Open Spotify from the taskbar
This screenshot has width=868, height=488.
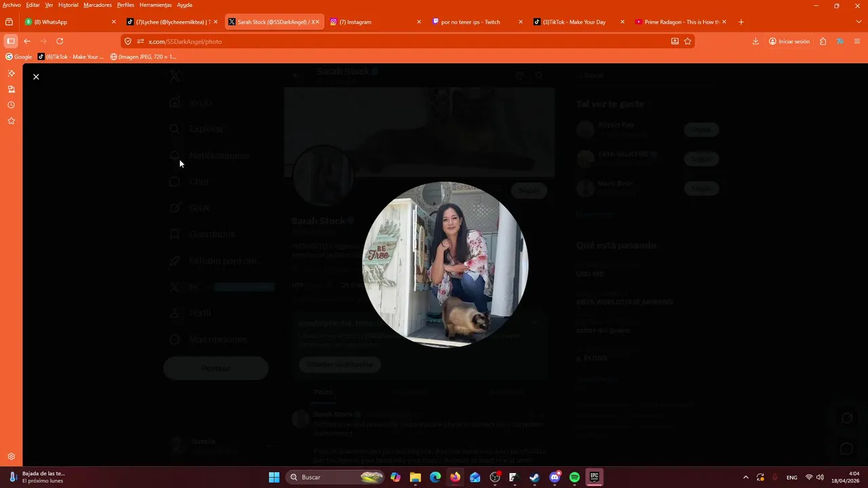(x=574, y=477)
